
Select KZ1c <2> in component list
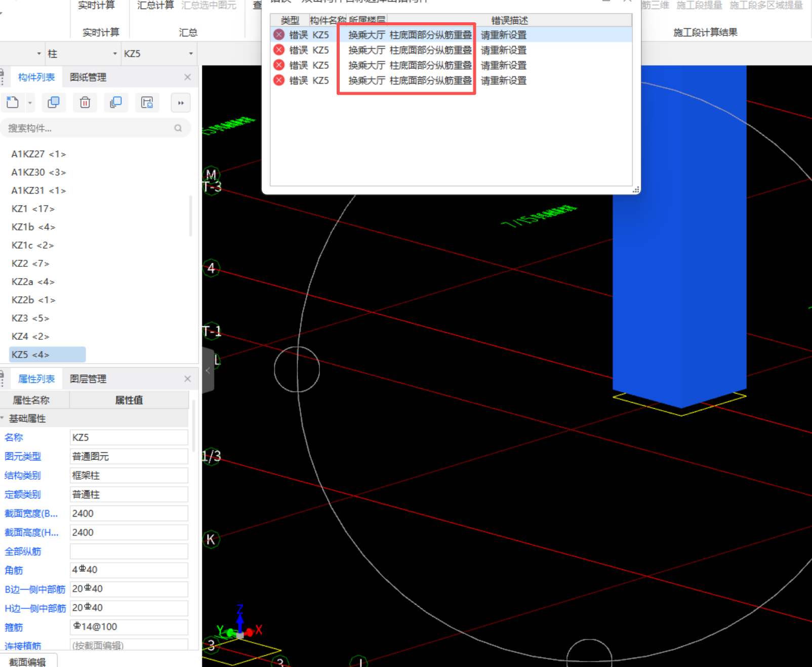click(32, 245)
